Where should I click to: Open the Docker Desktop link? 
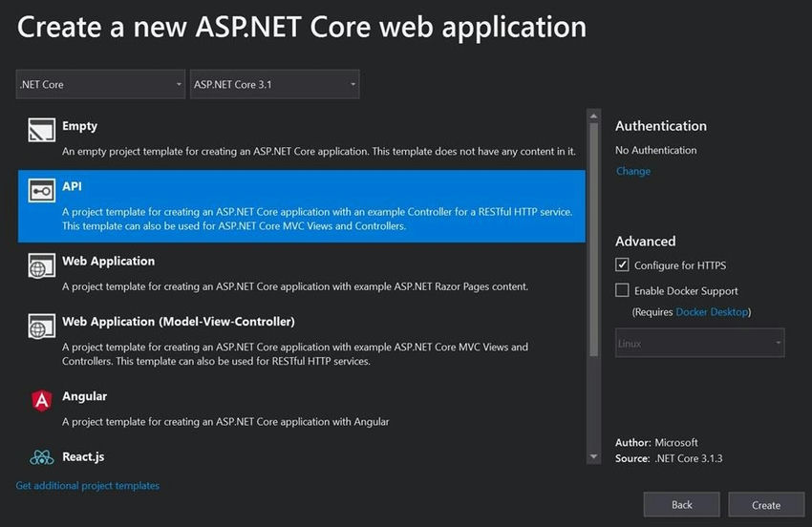[x=712, y=311]
